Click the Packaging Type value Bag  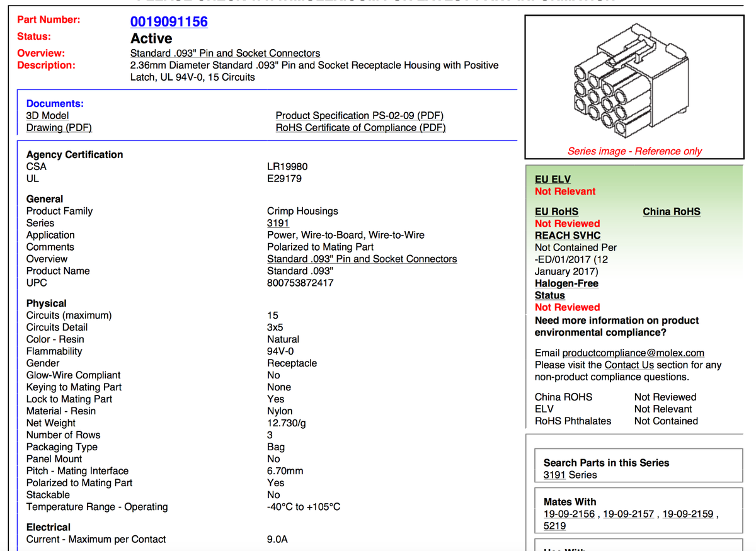pos(276,447)
